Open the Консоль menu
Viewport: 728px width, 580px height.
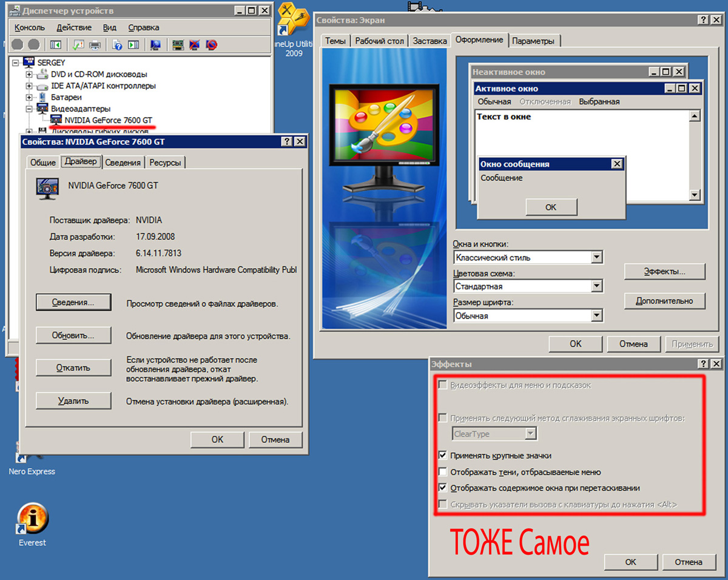tap(30, 27)
